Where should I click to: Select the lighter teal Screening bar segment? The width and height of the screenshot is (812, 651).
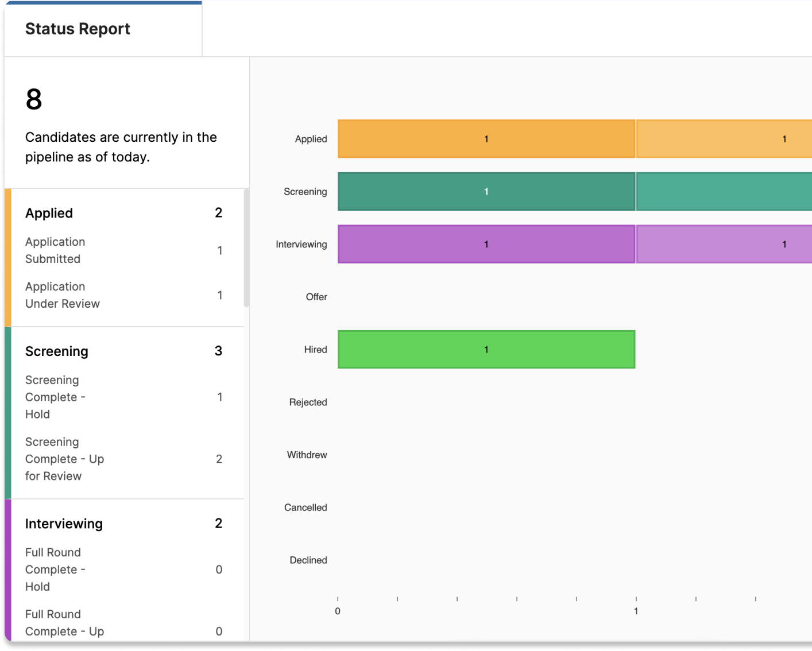click(724, 192)
